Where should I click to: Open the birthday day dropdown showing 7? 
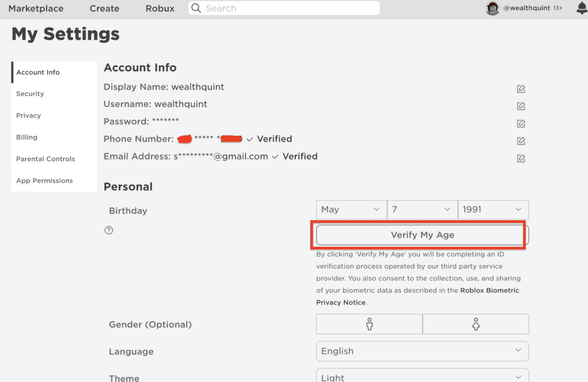(422, 210)
